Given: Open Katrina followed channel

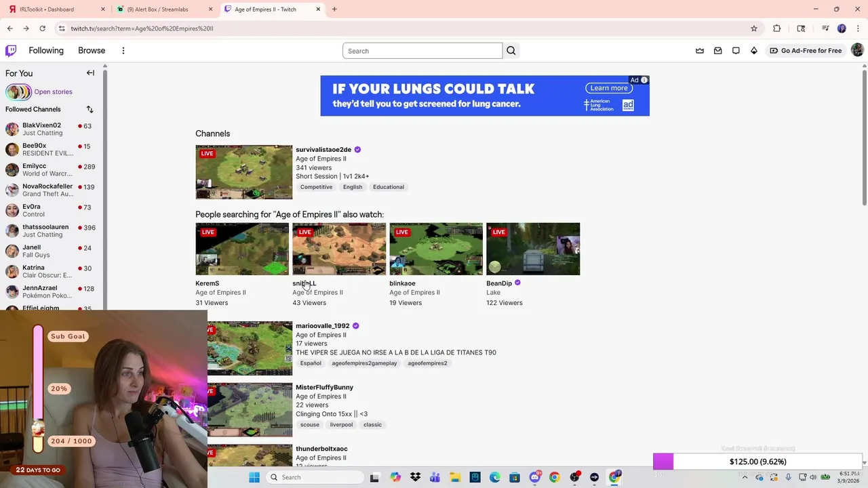Looking at the screenshot, I should coord(51,271).
